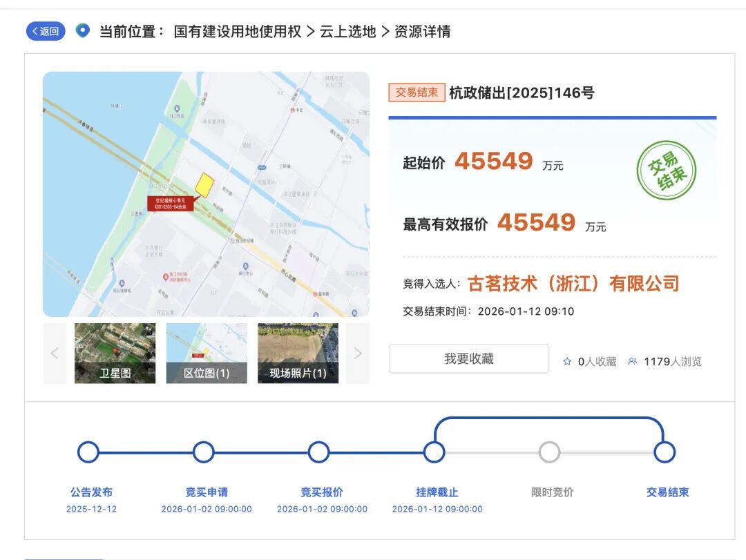The width and height of the screenshot is (746, 560).
Task: Click the 1179人浏览 count text
Action: pos(673,362)
